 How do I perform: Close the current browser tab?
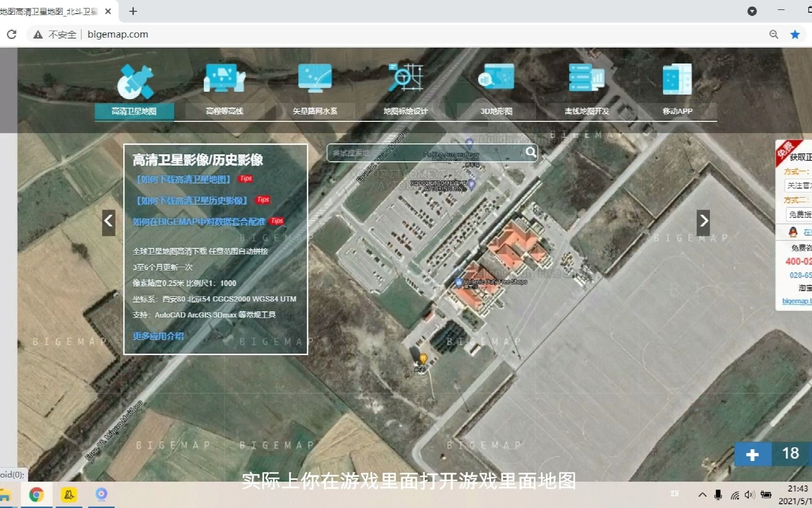pos(108,11)
